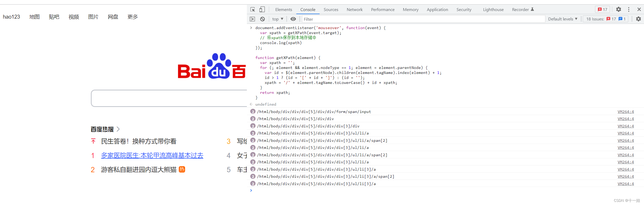Open the 视频 link
This screenshot has height=205, width=644.
tap(74, 17)
